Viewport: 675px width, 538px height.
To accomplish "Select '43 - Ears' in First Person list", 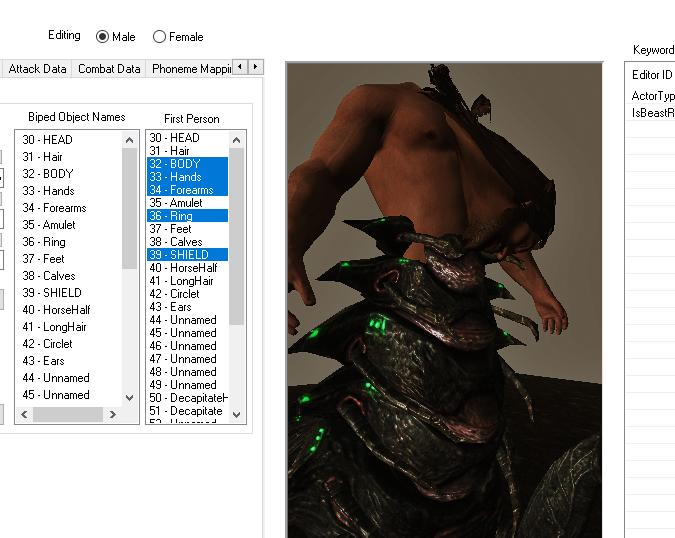I will coord(188,306).
